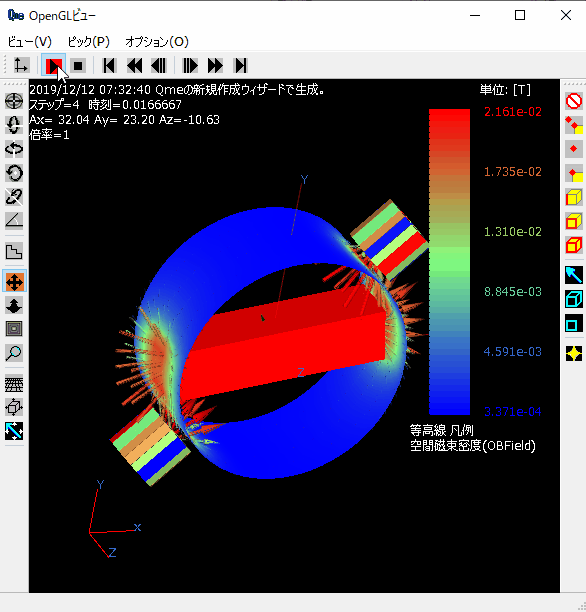Click the 単位: [T] unit label
This screenshot has width=586, height=612.
tap(505, 90)
